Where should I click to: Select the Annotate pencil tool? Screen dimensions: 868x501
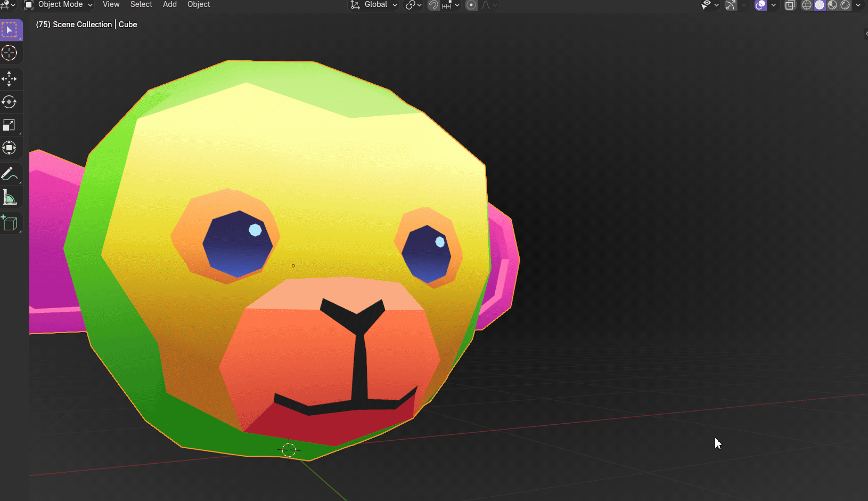point(9,174)
